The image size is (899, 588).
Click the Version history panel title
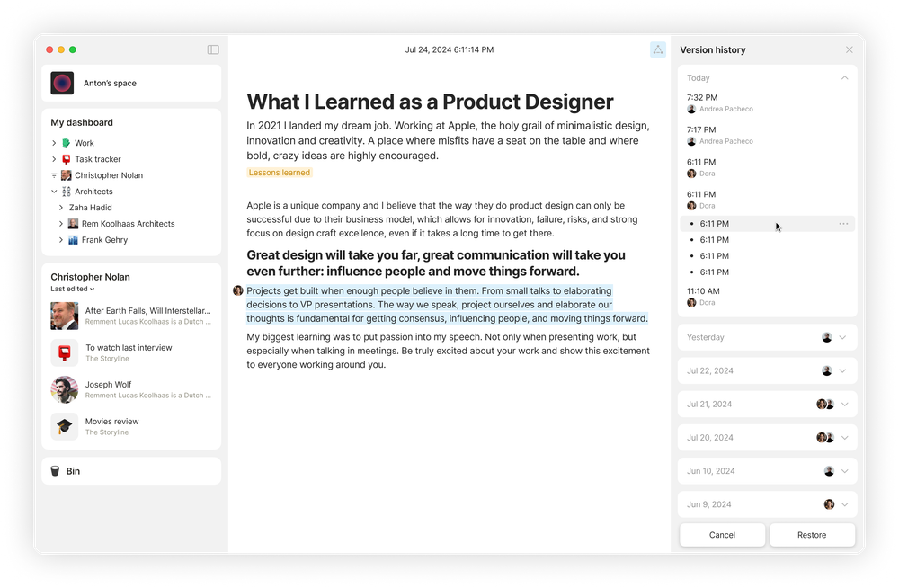[x=713, y=50]
